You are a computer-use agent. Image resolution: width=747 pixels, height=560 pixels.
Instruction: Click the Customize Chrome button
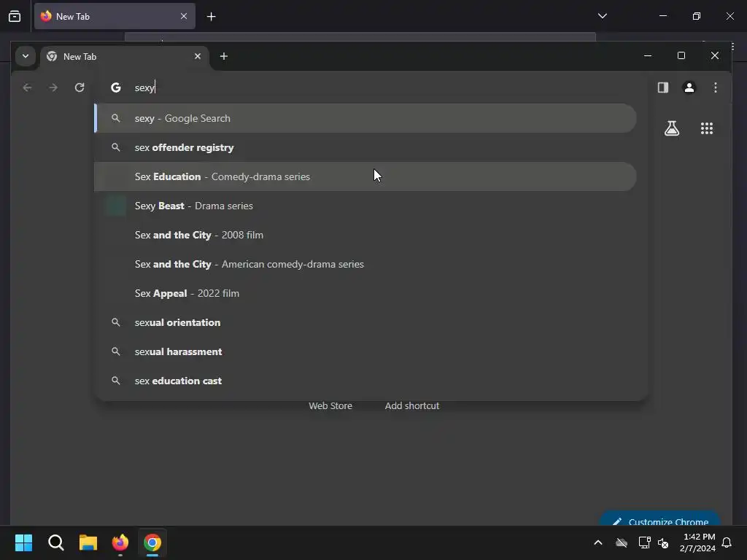[659, 519]
